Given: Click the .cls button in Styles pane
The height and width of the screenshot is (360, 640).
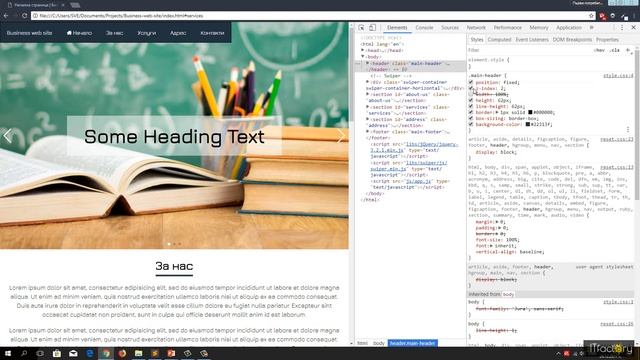Looking at the screenshot, I should [x=614, y=50].
